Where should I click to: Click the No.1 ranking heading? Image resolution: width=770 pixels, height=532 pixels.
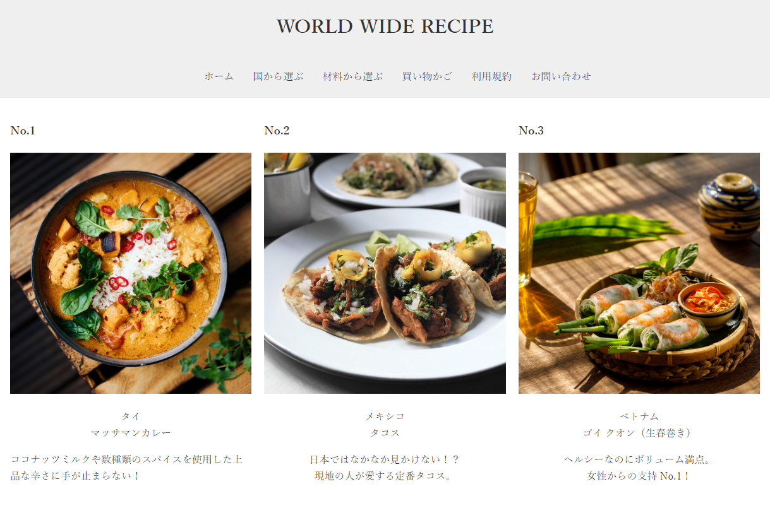click(23, 131)
